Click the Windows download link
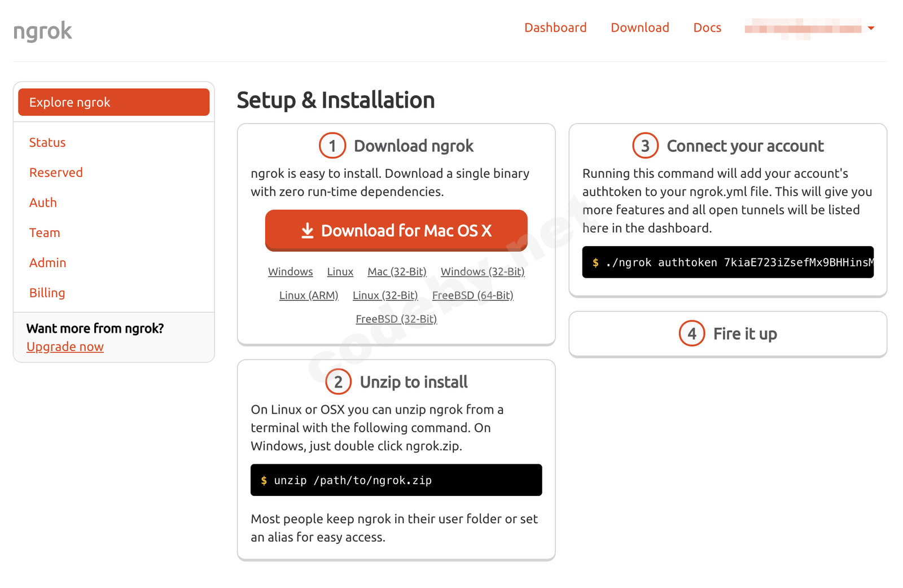Image resolution: width=903 pixels, height=588 pixels. pyautogui.click(x=290, y=272)
